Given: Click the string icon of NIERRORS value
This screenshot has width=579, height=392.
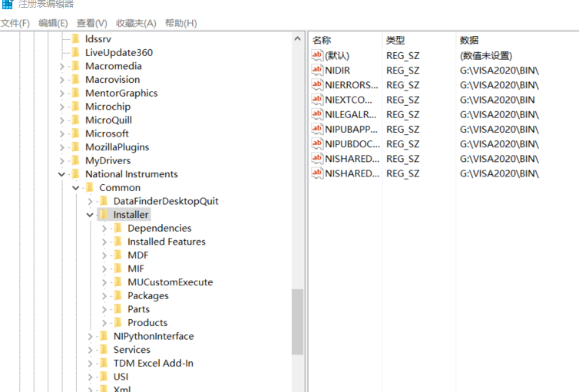Looking at the screenshot, I should point(317,85).
